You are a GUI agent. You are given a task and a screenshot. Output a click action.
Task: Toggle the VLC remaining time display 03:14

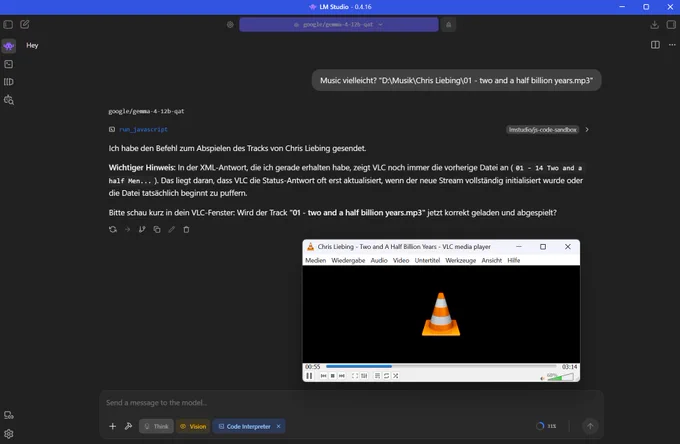click(569, 366)
